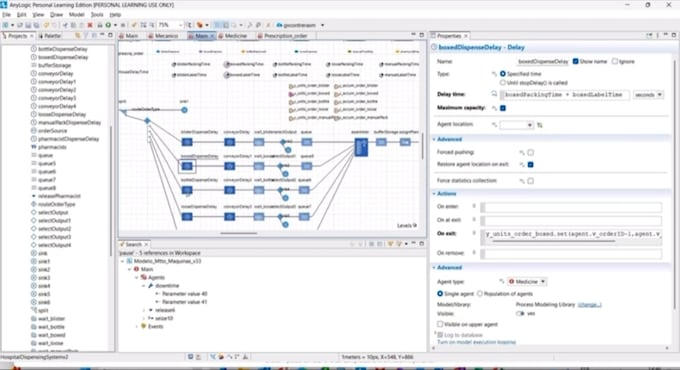The height and width of the screenshot is (370, 680).
Task: Click the pharmacists resource item in Projects tree
Action: (x=52, y=147)
